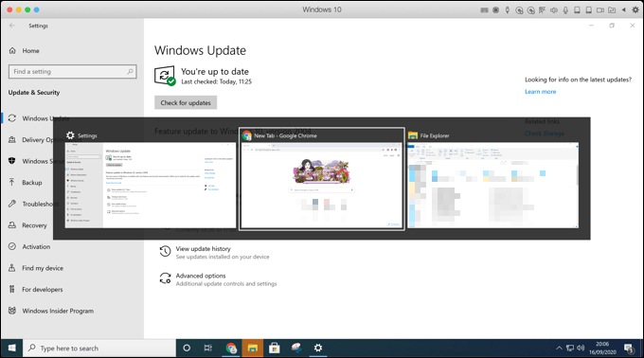Open Find my device in sidebar

(x=43, y=268)
